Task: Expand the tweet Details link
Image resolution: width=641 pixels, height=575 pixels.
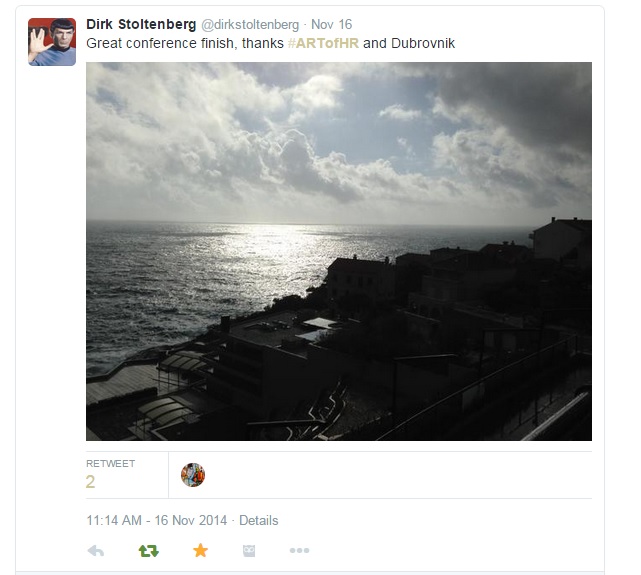Action: (258, 520)
